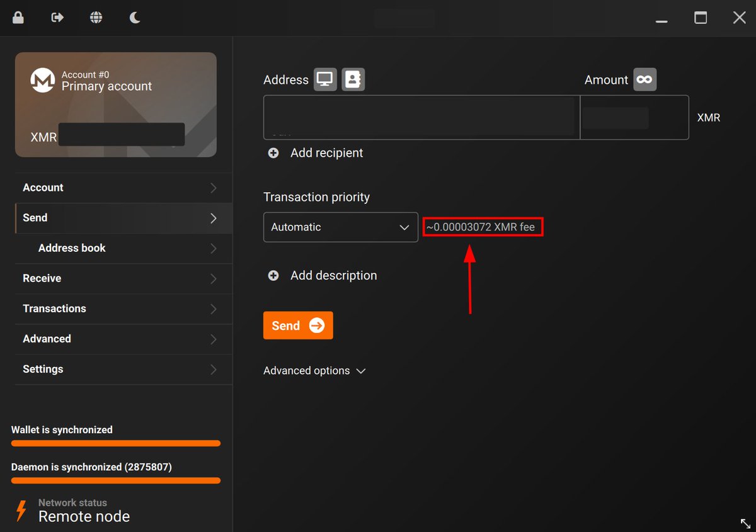The width and height of the screenshot is (756, 532).
Task: Click plus icon beside Add description
Action: click(273, 276)
